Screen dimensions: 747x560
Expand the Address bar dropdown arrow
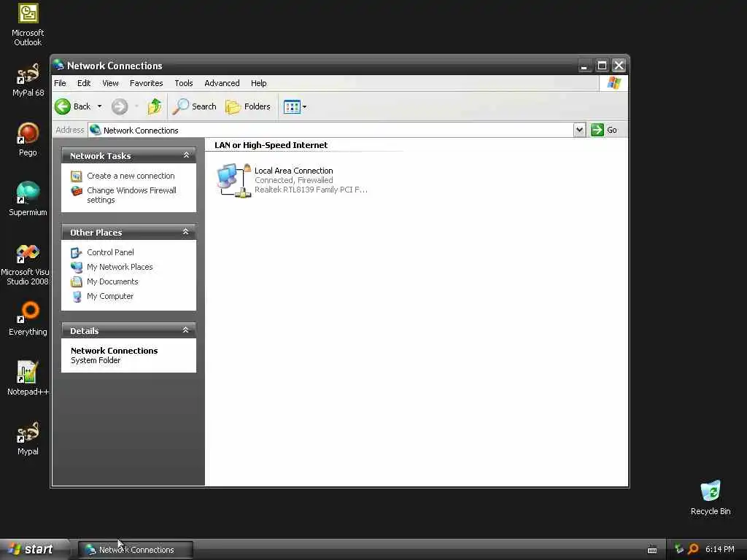click(579, 130)
